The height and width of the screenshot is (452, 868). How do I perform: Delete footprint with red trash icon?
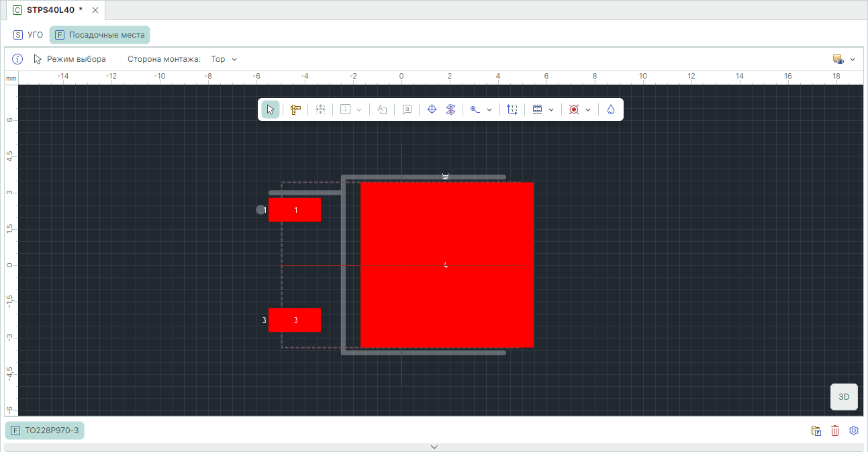tap(835, 431)
